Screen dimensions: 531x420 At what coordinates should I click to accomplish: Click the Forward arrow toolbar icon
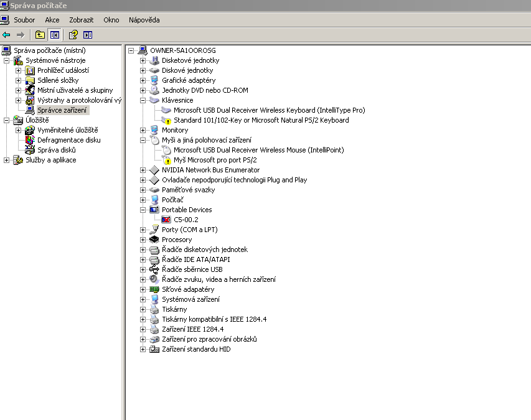coord(21,35)
